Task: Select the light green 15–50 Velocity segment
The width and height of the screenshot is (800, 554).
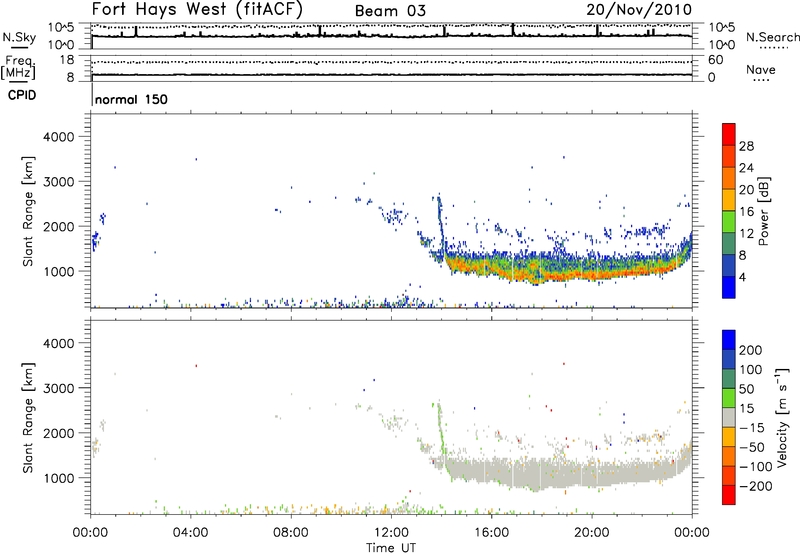Action: (729, 398)
